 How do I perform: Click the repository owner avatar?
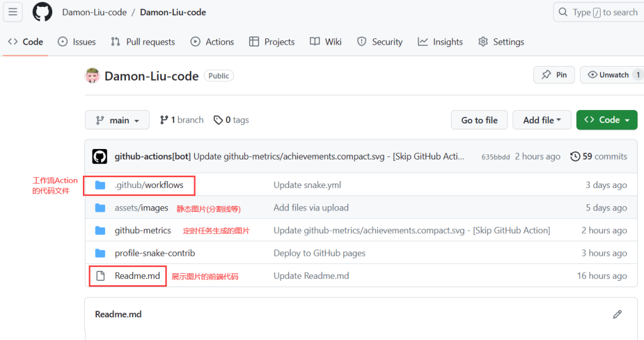tap(92, 76)
